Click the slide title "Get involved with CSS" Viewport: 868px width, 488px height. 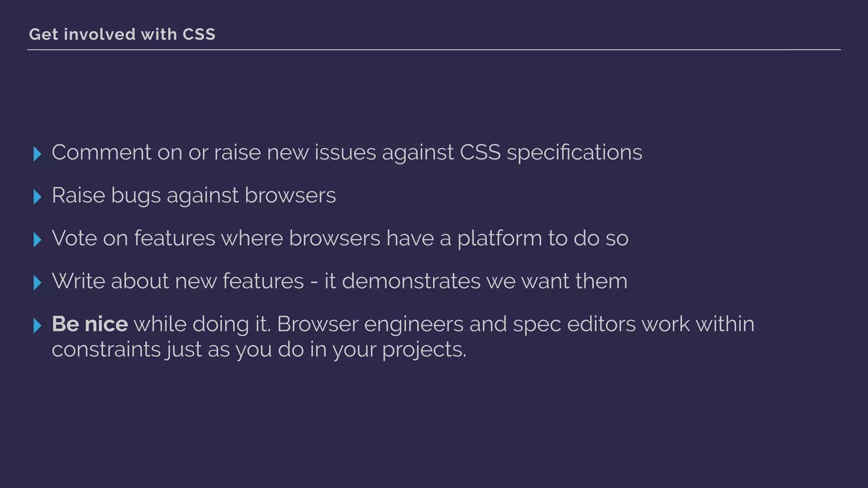(x=122, y=34)
